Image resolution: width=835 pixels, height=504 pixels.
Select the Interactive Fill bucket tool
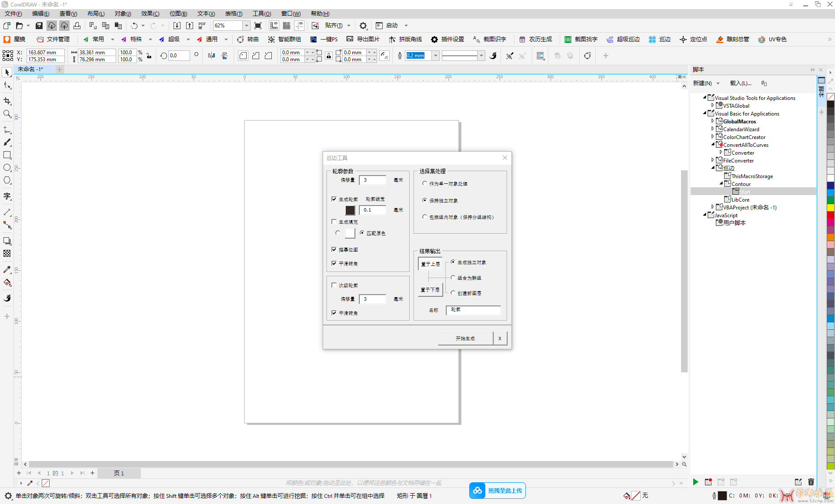tap(7, 282)
